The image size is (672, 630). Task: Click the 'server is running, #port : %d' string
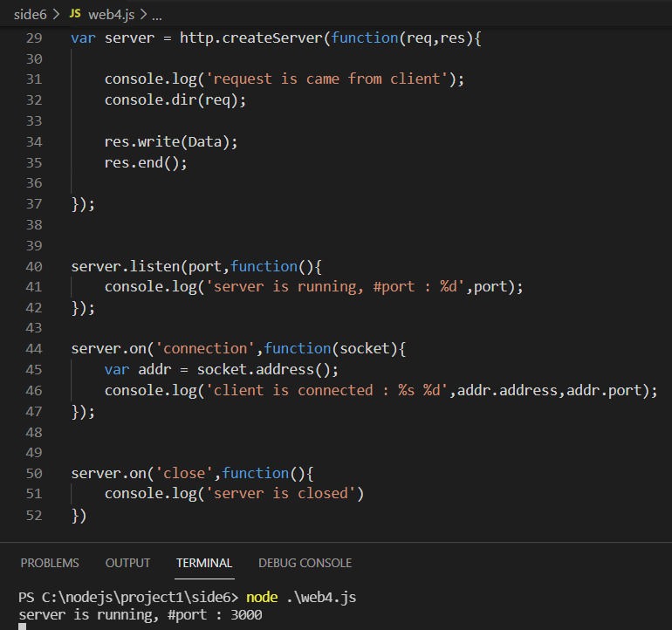point(336,287)
